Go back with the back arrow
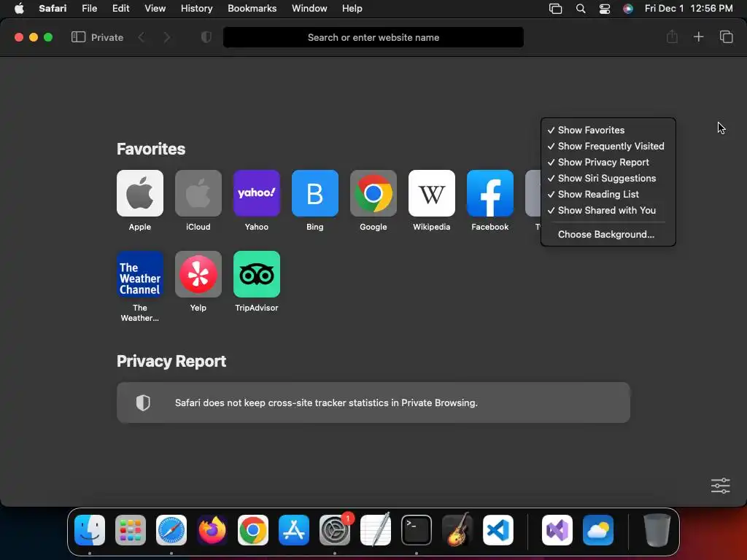 click(142, 37)
